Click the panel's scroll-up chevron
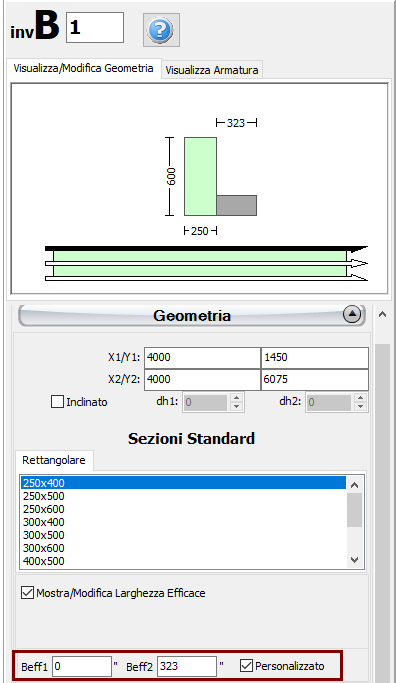The height and width of the screenshot is (683, 396). [382, 314]
